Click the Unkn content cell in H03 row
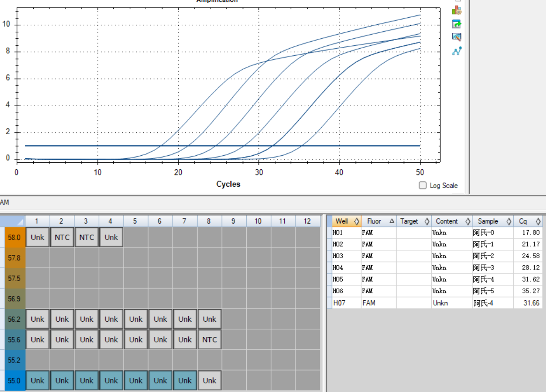Screen dimensions: 546x392 click(451, 256)
